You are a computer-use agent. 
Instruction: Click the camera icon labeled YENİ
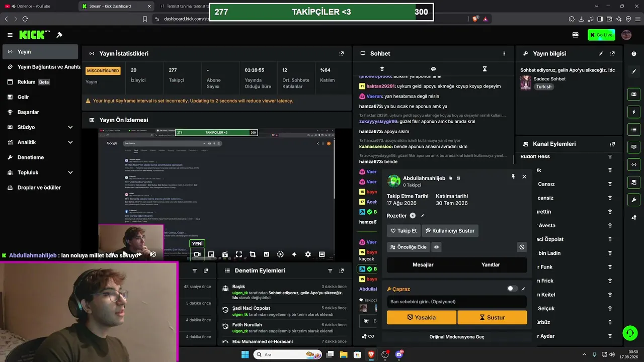coord(197,254)
